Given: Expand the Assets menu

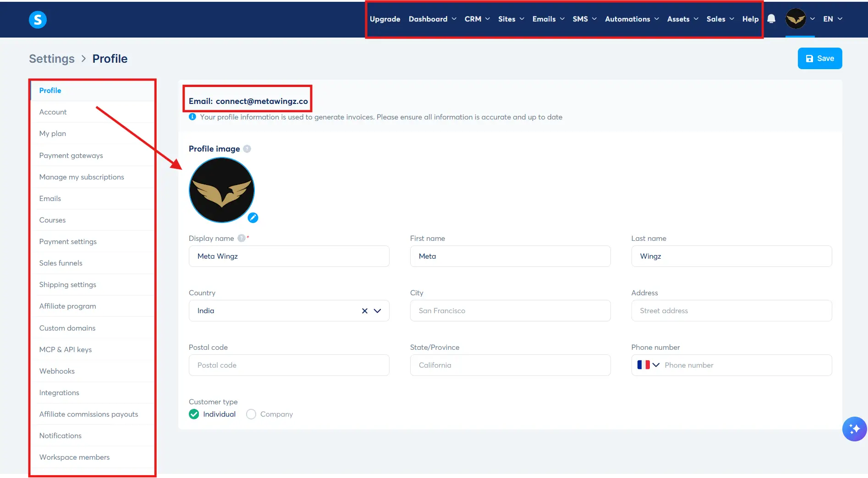Looking at the screenshot, I should tap(682, 19).
